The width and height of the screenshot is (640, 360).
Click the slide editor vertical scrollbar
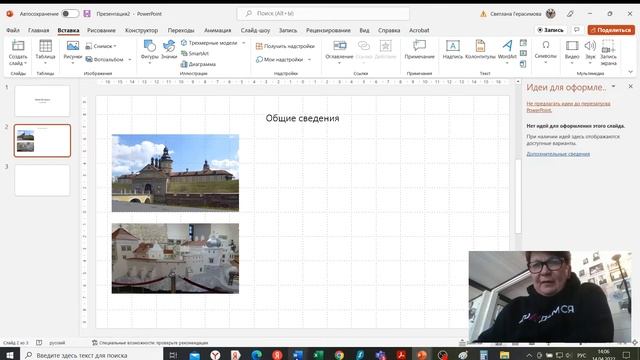[x=518, y=196]
